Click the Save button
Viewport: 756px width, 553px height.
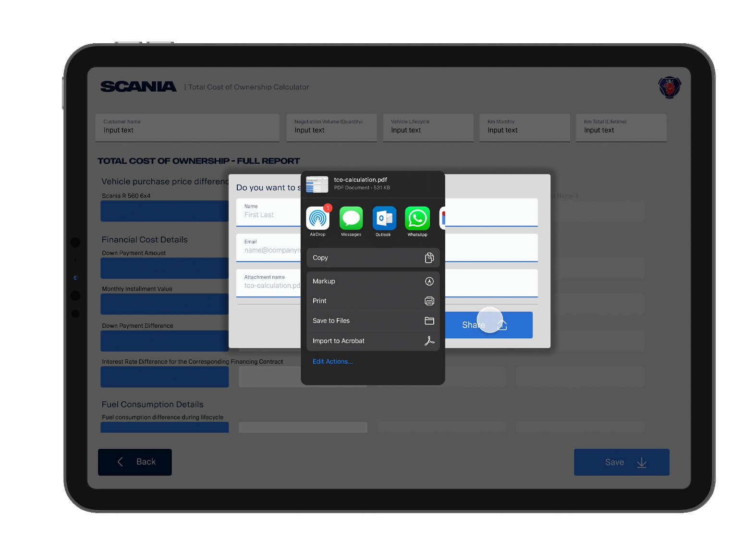[x=622, y=462]
